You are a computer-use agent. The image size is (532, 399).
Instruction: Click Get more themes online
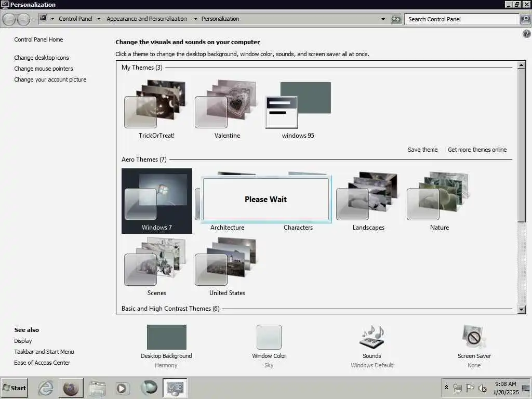pos(477,150)
